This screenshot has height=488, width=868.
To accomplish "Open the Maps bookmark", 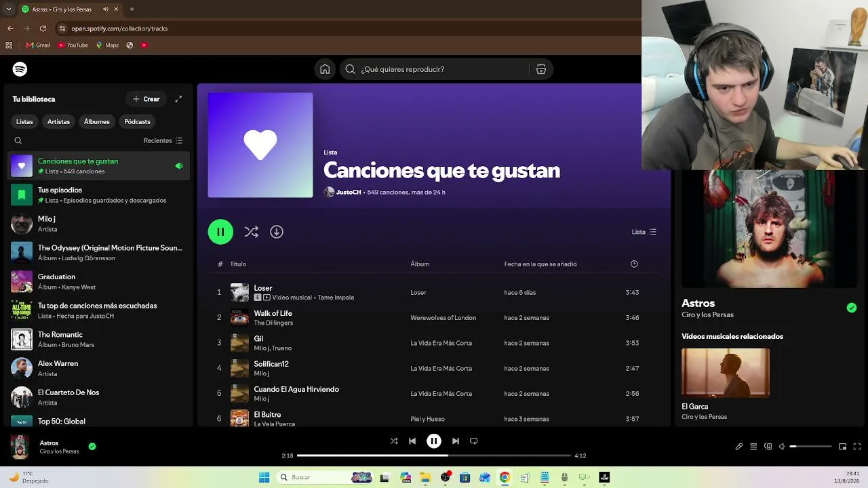I will 107,45.
